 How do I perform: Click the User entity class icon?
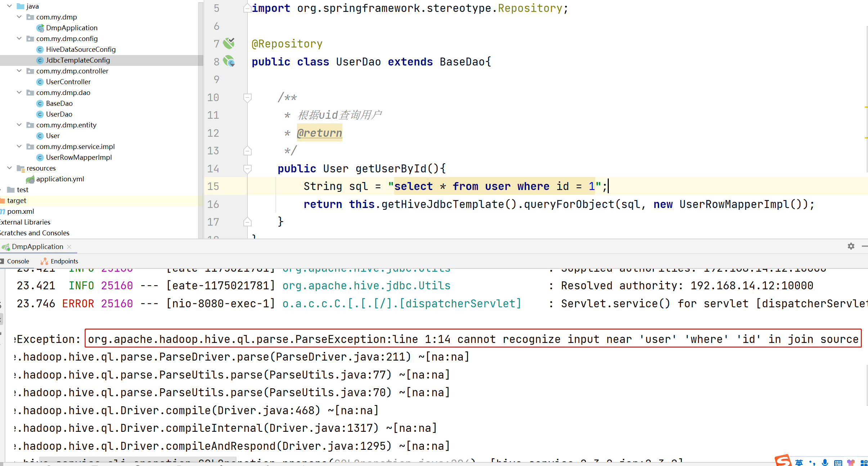pyautogui.click(x=40, y=136)
